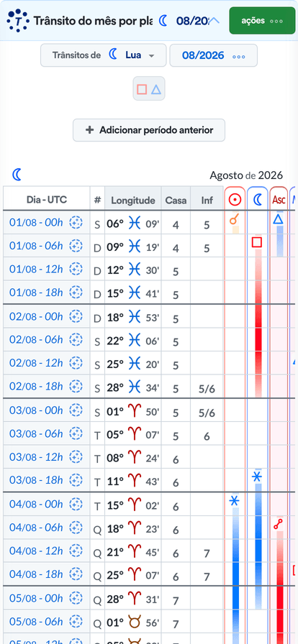Image resolution: width=298 pixels, height=644 pixels.
Task: Click the Casa column header
Action: coord(176,200)
